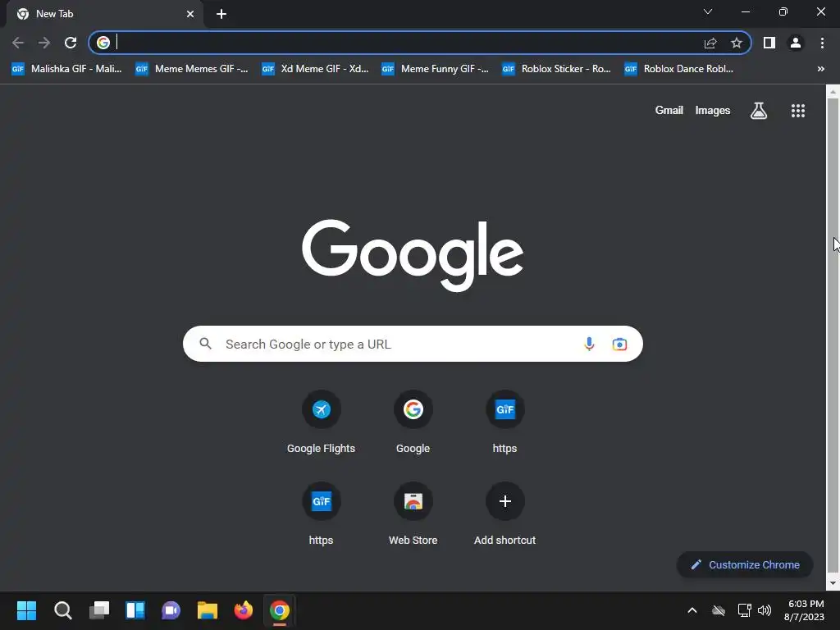Open the Windows Start menu
The height and width of the screenshot is (630, 840).
pos(26,610)
